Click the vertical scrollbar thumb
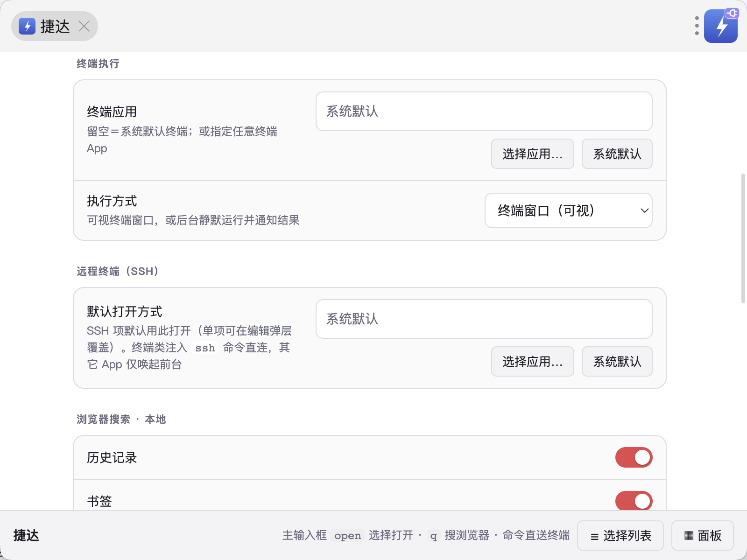The image size is (747, 560). (x=743, y=238)
